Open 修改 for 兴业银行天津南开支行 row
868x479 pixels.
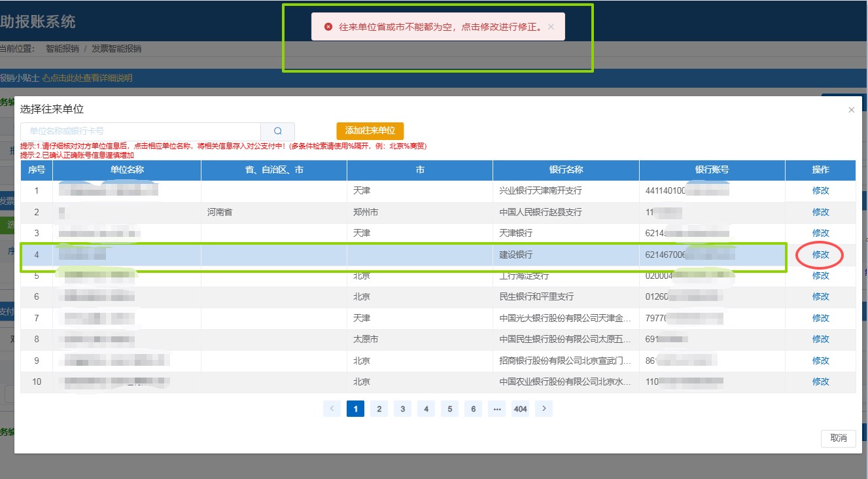click(x=820, y=191)
